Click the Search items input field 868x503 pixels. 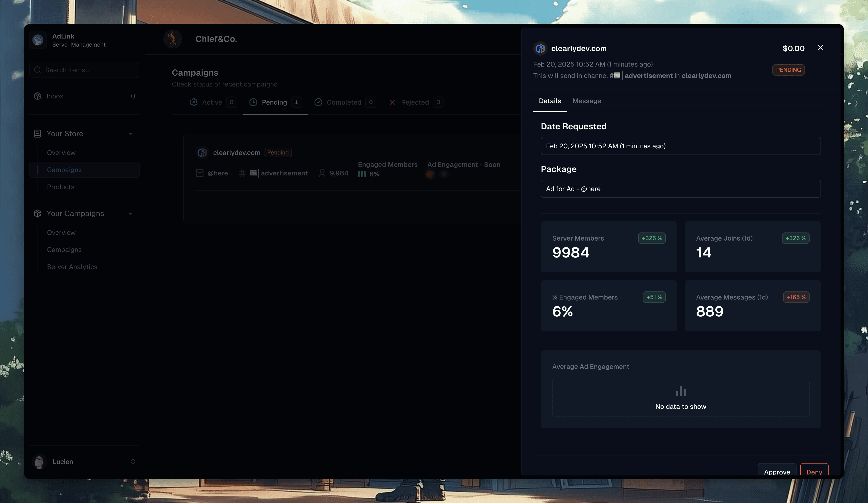click(90, 70)
